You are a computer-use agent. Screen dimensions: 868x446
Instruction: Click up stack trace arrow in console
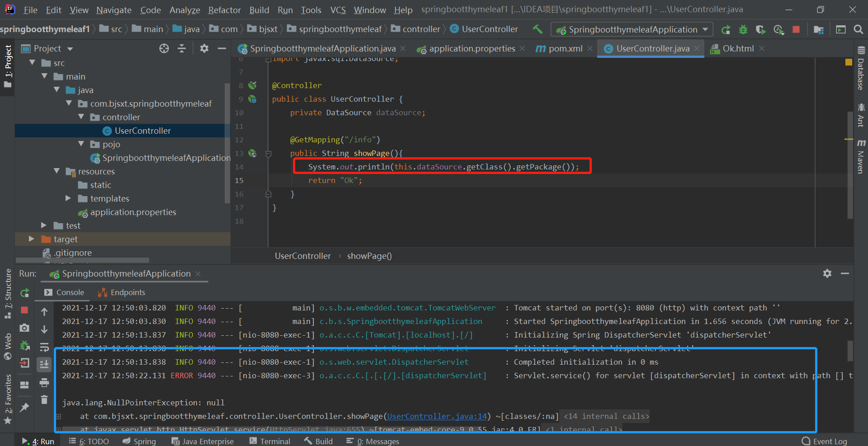pyautogui.click(x=44, y=312)
